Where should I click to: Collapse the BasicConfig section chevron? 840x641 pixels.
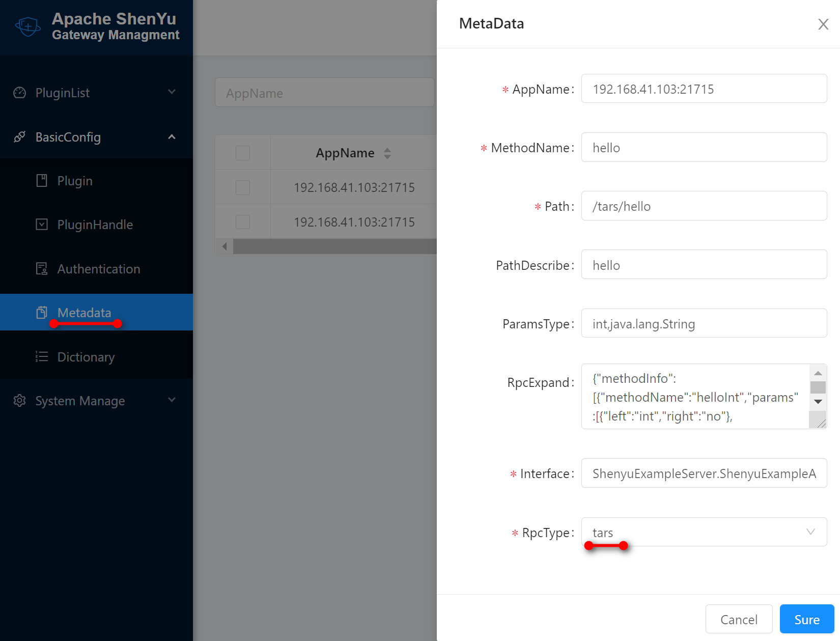point(172,137)
